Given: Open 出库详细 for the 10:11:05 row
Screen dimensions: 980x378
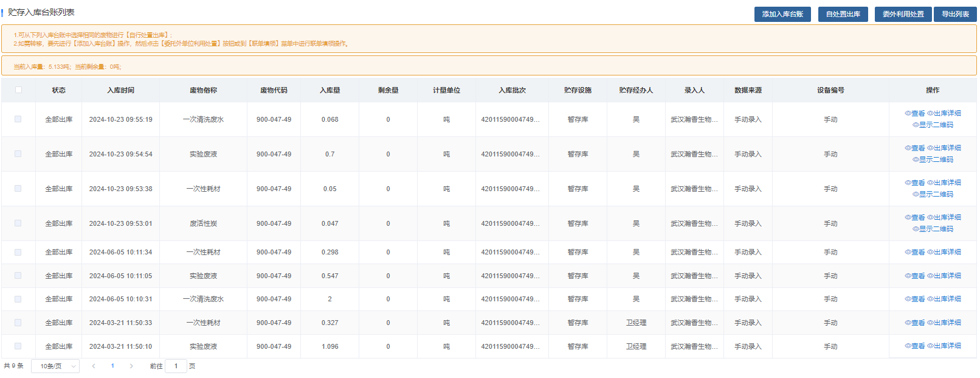Looking at the screenshot, I should (x=944, y=276).
